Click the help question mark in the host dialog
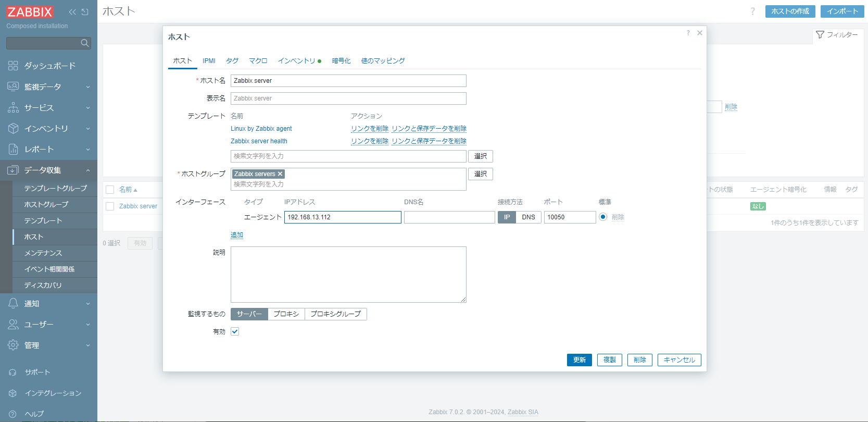The height and width of the screenshot is (422, 868). tap(688, 33)
